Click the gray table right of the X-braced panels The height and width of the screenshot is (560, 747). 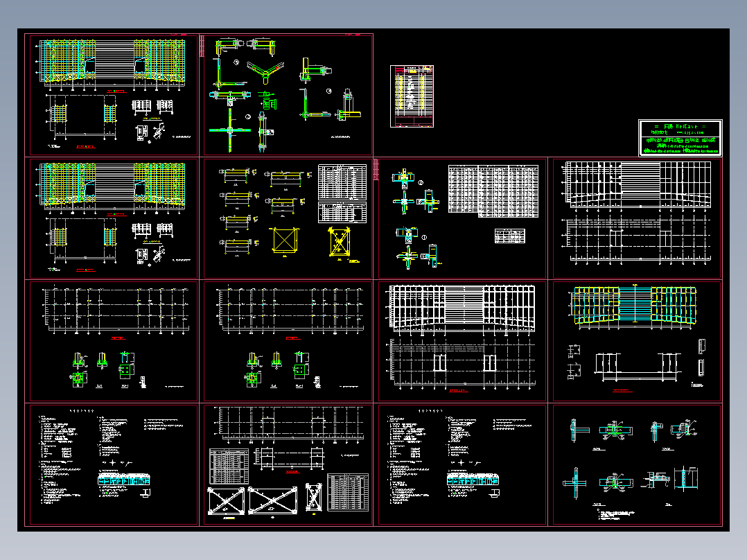(x=349, y=492)
